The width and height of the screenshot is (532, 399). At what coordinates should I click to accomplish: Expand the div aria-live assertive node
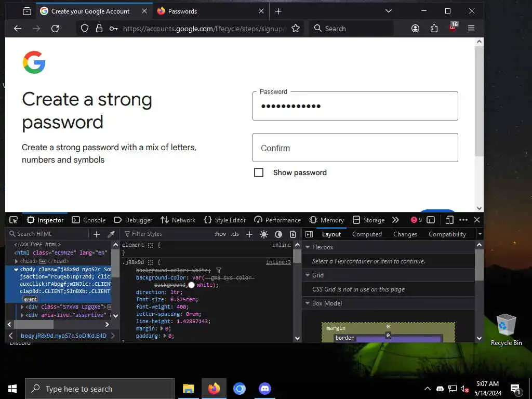point(22,315)
